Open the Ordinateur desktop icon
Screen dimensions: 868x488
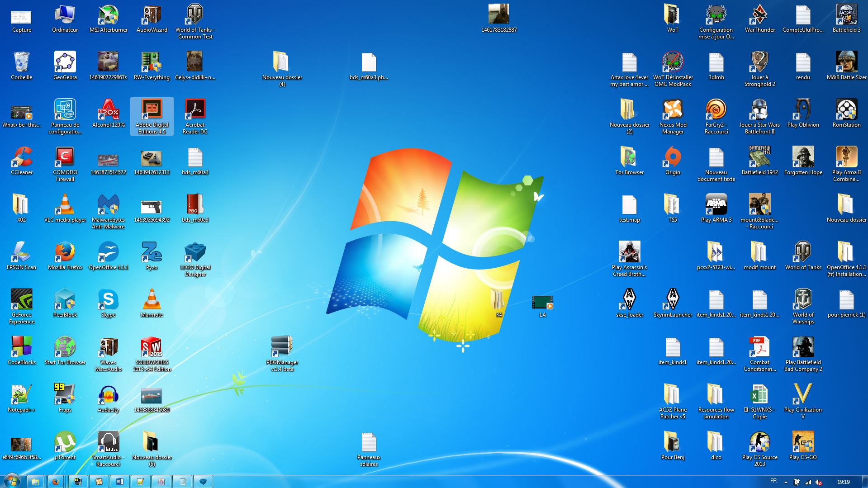(65, 19)
